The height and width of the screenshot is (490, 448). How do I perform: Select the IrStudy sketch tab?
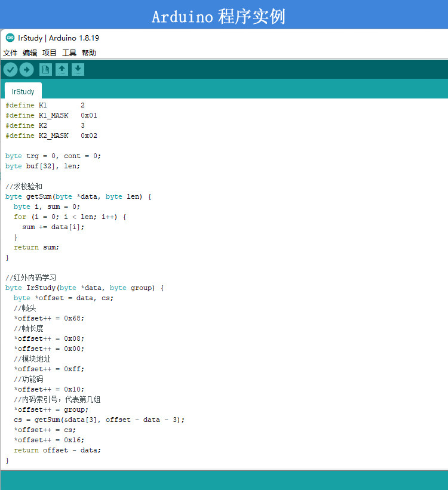click(x=23, y=91)
